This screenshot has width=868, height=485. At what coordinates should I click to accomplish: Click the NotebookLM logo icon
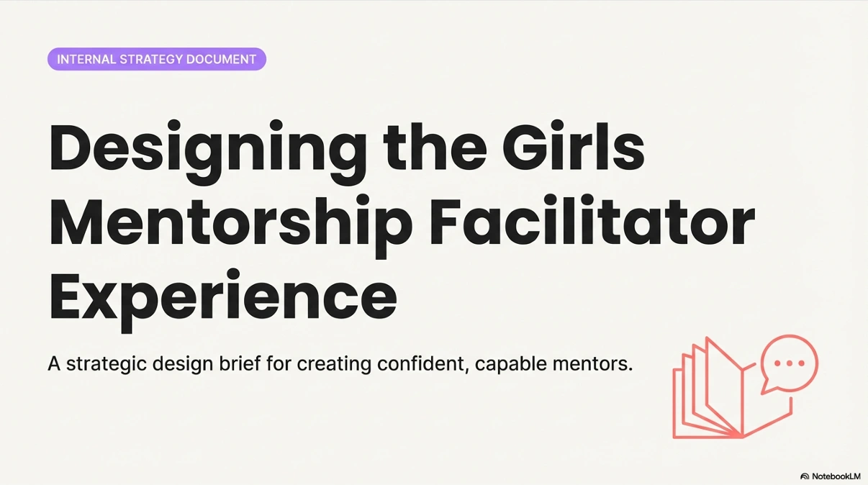point(805,476)
